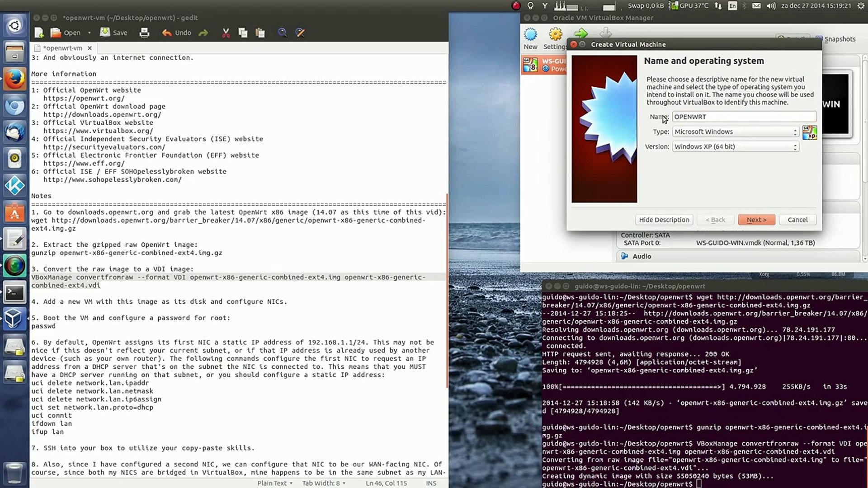This screenshot has height=488, width=868.
Task: Open the Tab Width selector
Action: pos(324,483)
